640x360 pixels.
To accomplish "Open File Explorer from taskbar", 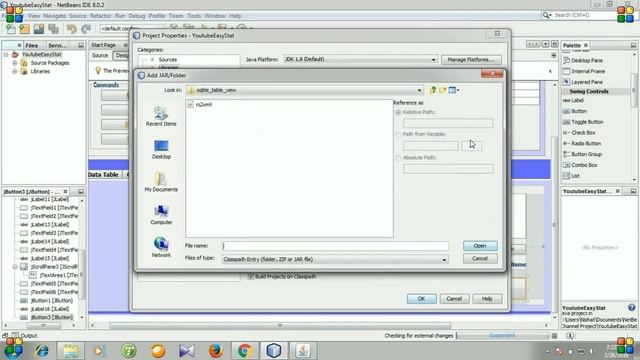I will [71, 351].
